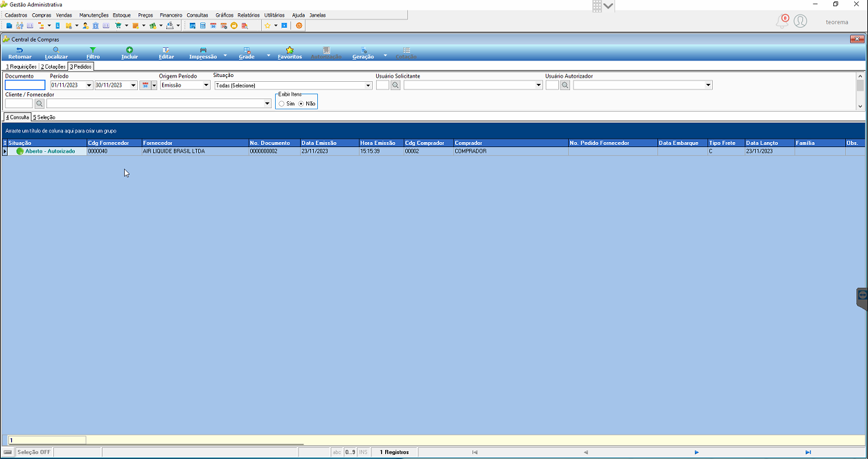The width and height of the screenshot is (868, 459).
Task: Switch to the 2 Cotações tab
Action: (53, 67)
